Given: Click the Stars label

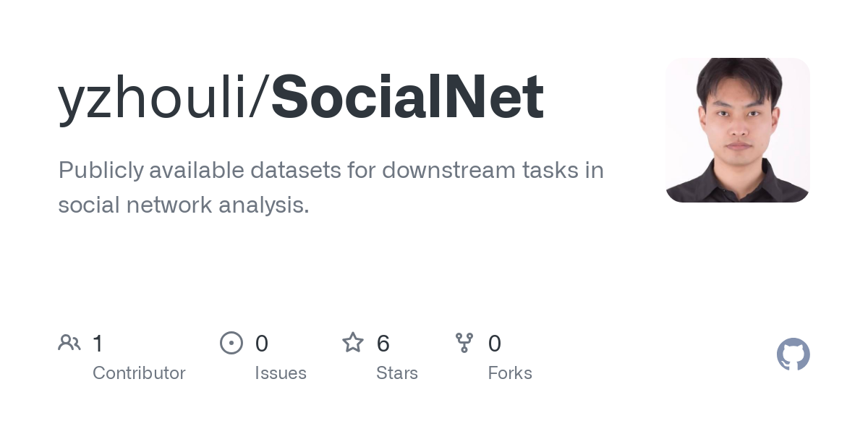Looking at the screenshot, I should pyautogui.click(x=397, y=373).
